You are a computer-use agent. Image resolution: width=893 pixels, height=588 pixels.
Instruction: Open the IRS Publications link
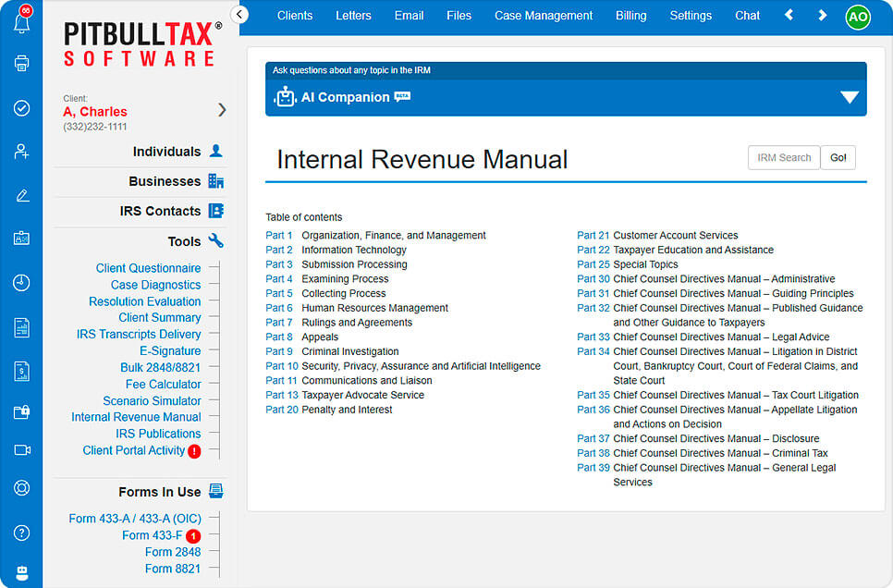(158, 434)
